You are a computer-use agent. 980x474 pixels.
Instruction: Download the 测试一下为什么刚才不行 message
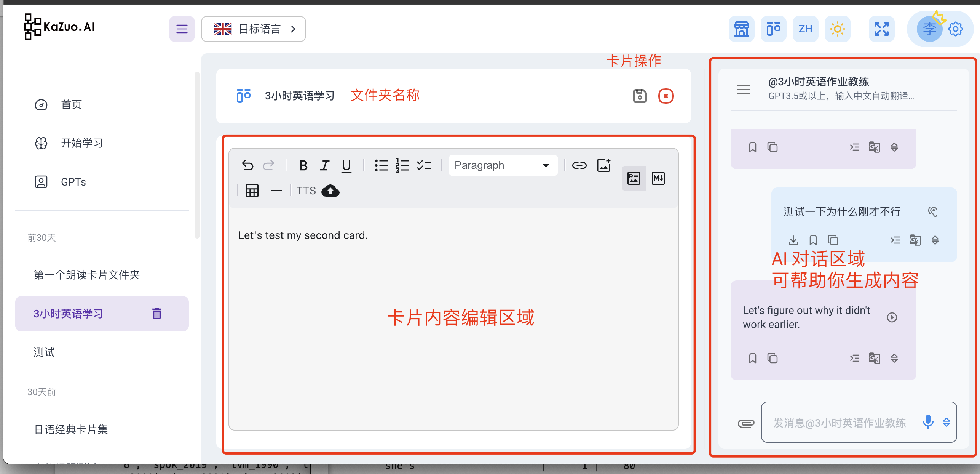coord(793,240)
